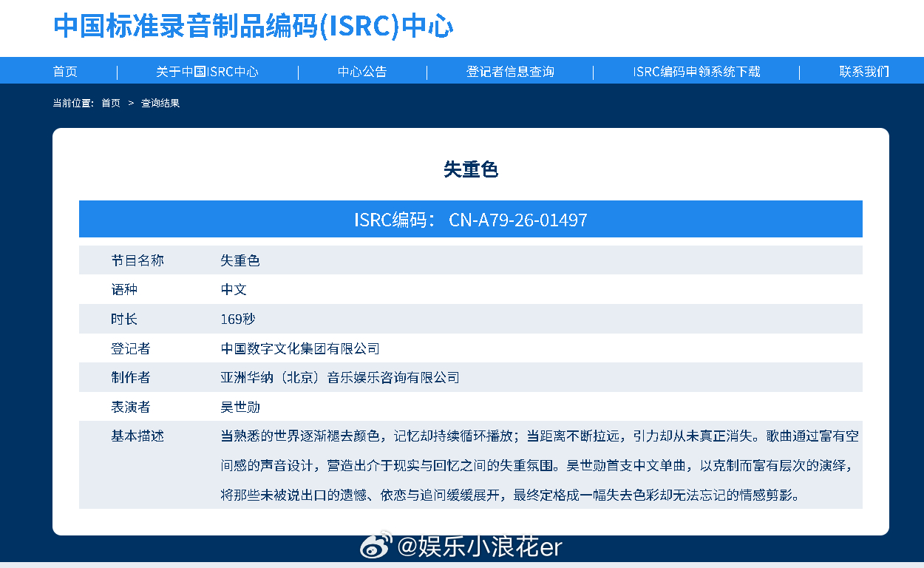
Task: Click the 169秒 duration value
Action: click(238, 319)
